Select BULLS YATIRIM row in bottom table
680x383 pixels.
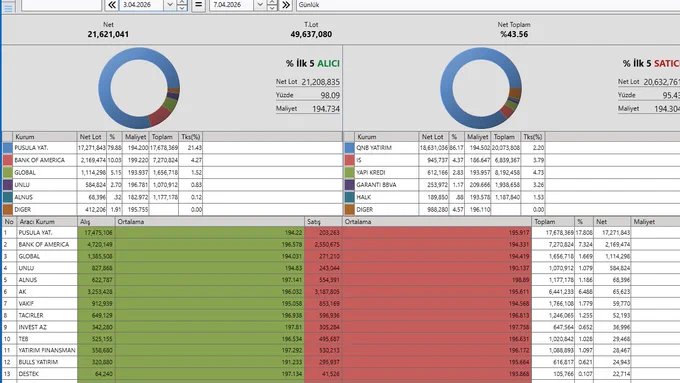point(341,362)
